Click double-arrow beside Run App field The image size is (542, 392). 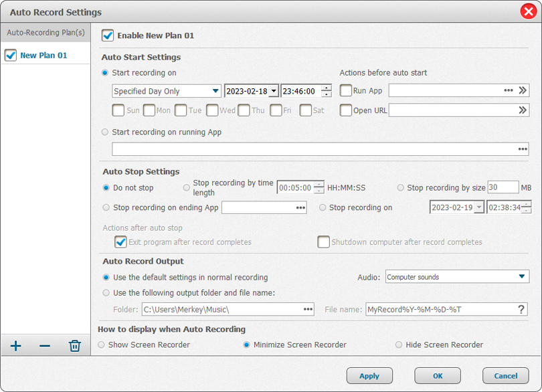[523, 90]
